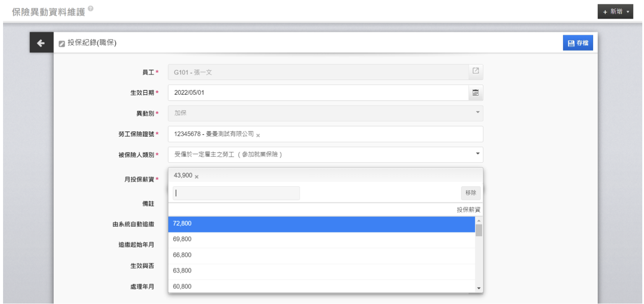
Task: Remove the 12345678 labor insurance tag
Action: click(x=258, y=135)
